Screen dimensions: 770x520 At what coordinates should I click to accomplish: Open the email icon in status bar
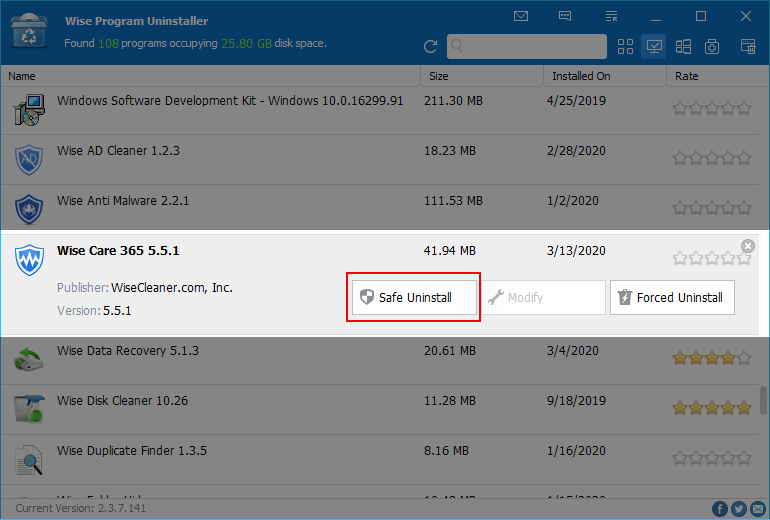(758, 509)
